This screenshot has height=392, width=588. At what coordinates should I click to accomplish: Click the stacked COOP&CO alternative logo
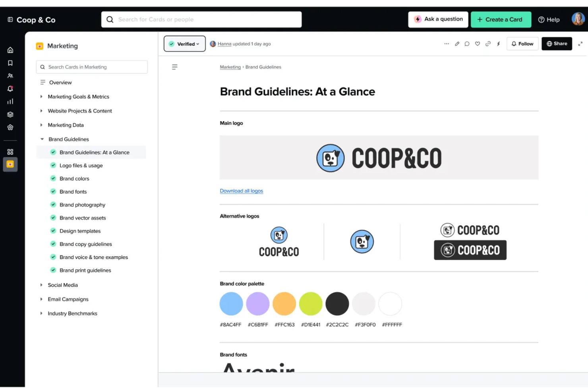click(279, 242)
